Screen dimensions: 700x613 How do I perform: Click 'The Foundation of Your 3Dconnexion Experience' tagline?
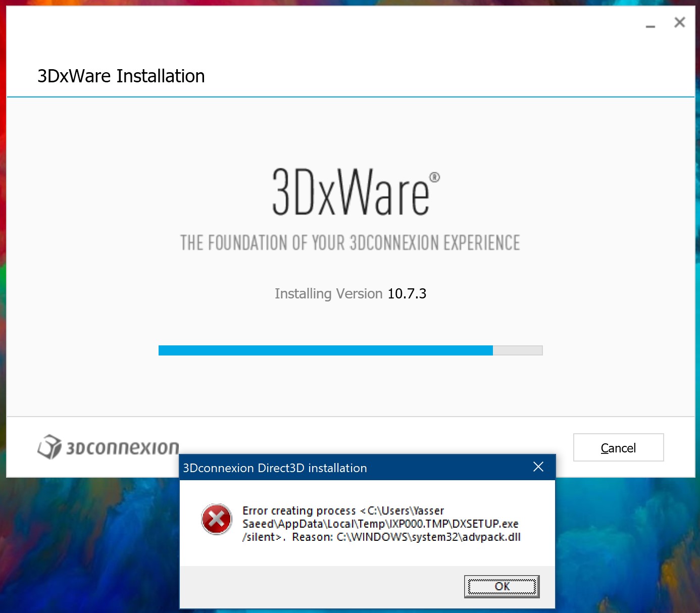pos(350,243)
